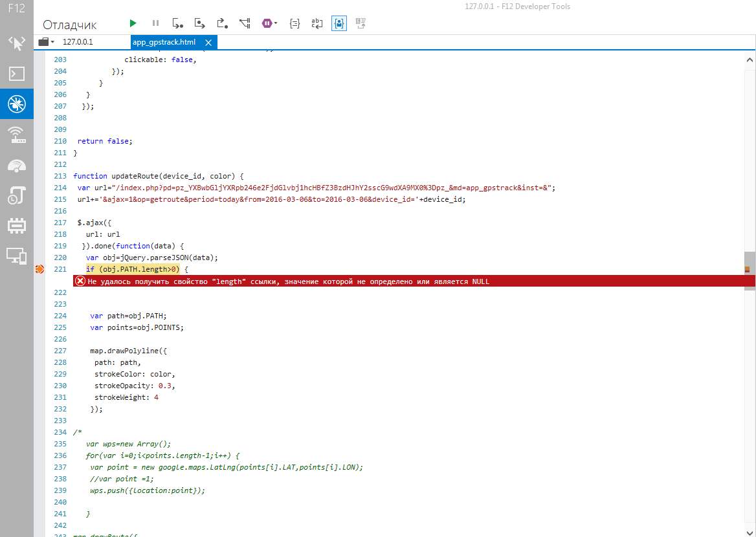Open the Memory tool chip icon
Screen dimensions: 756x537
[x=16, y=225]
